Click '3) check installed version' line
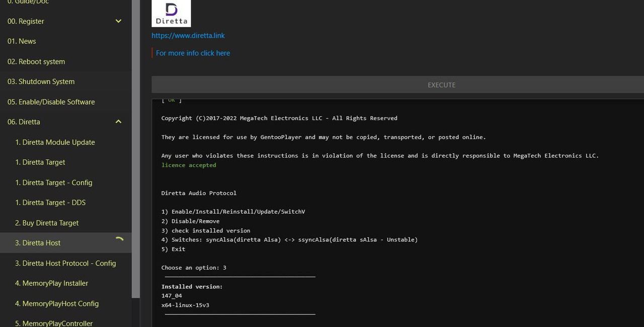The image size is (644, 327). (206, 231)
